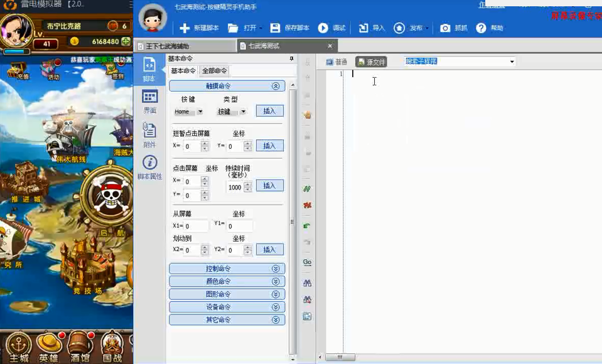
Task: Select the 界面 panel in the sidebar
Action: click(x=149, y=102)
